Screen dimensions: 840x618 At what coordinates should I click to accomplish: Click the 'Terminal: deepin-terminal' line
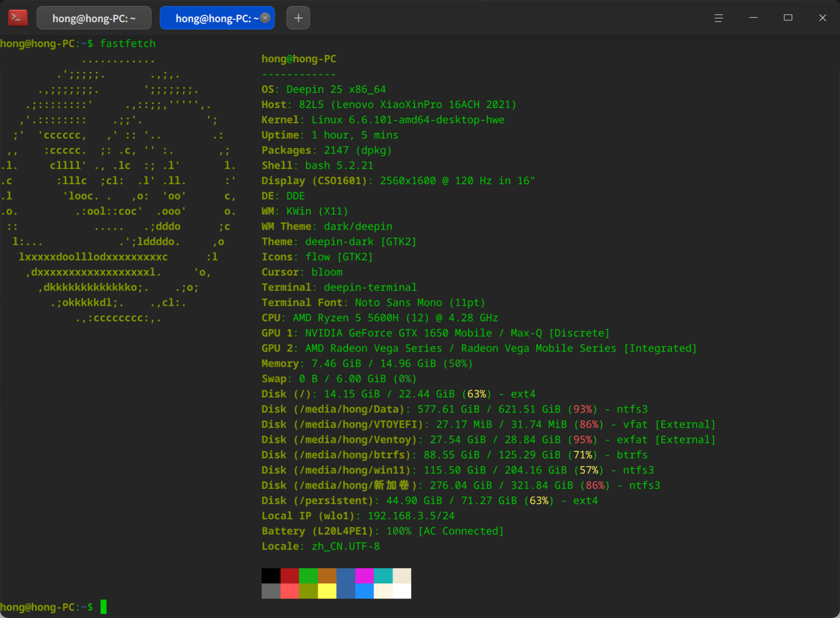[339, 287]
